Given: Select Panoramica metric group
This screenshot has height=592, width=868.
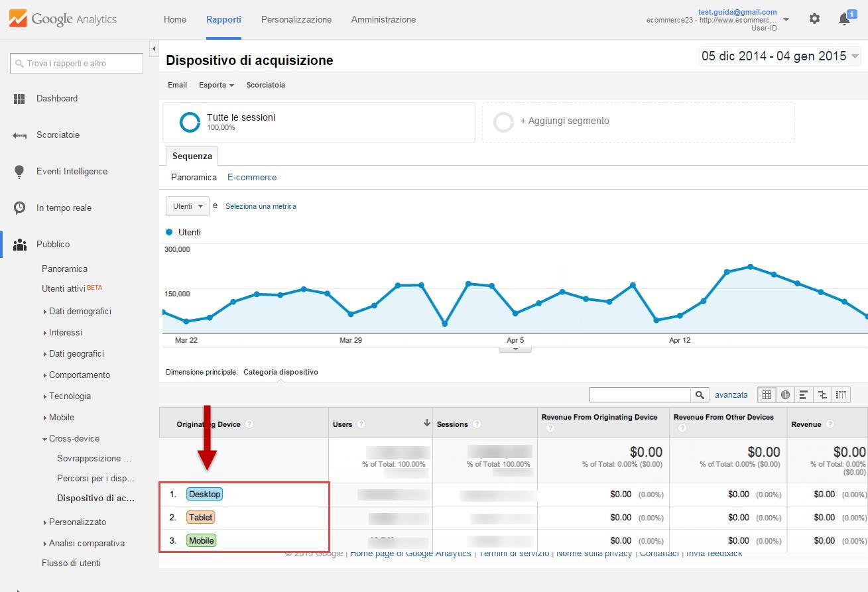Looking at the screenshot, I should pyautogui.click(x=194, y=178).
